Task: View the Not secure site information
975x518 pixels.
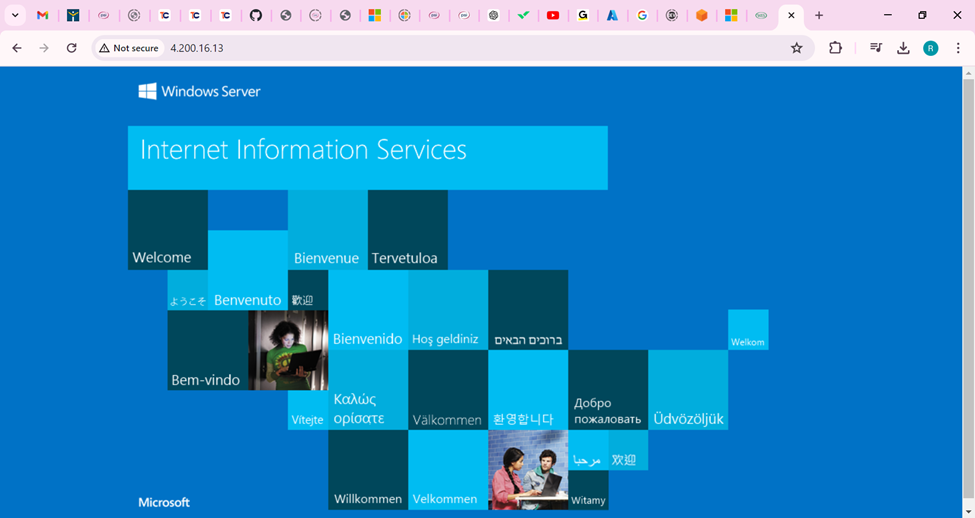Action: tap(129, 48)
